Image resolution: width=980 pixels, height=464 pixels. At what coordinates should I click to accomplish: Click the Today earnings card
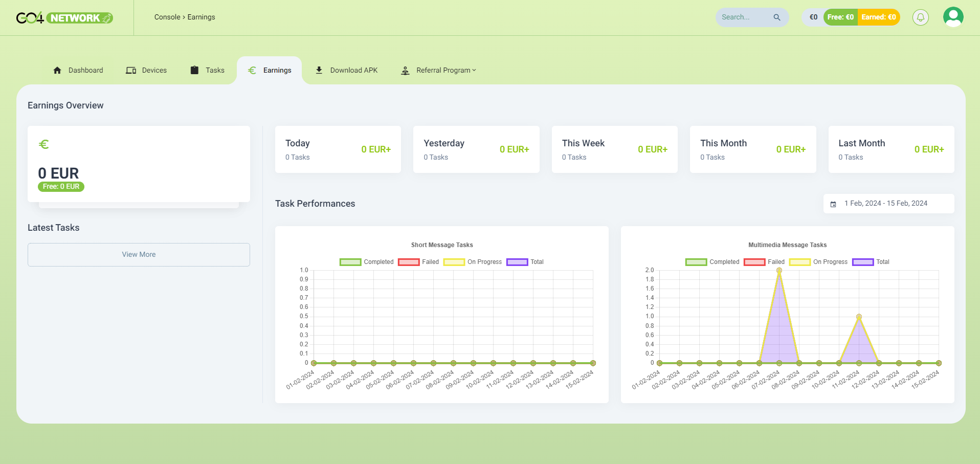click(x=338, y=149)
